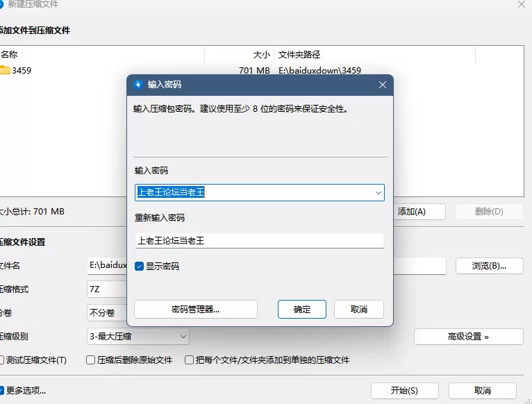The image size is (532, 404).
Task: Click the 添加(A) button
Action: (419, 212)
